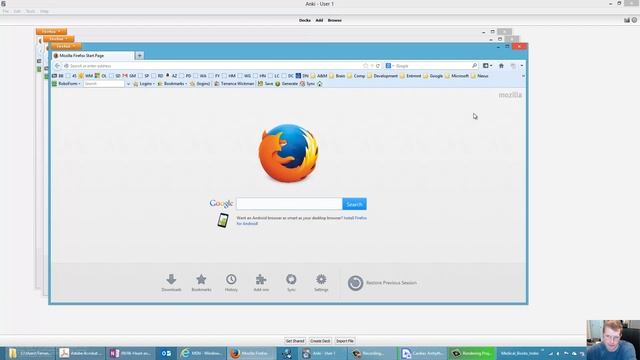Click the RoboForm toolbar home icon
640x360 pixels.
point(320,84)
